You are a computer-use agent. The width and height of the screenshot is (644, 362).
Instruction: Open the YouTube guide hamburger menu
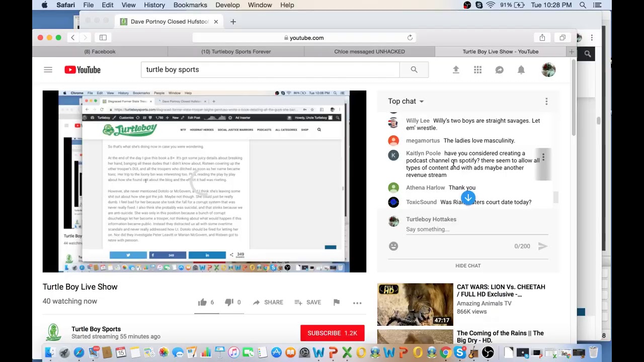[48, 70]
